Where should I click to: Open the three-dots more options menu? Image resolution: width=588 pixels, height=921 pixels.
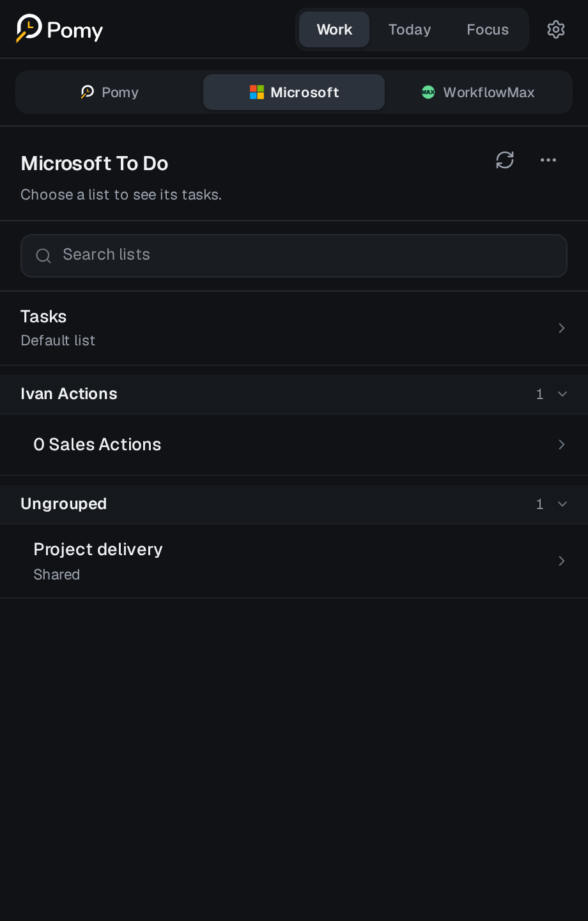548,160
